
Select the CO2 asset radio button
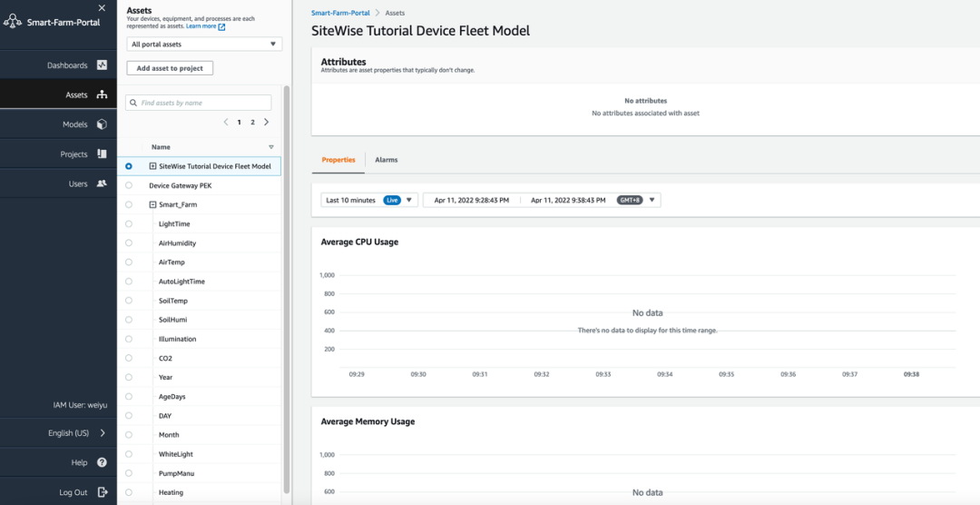point(129,358)
